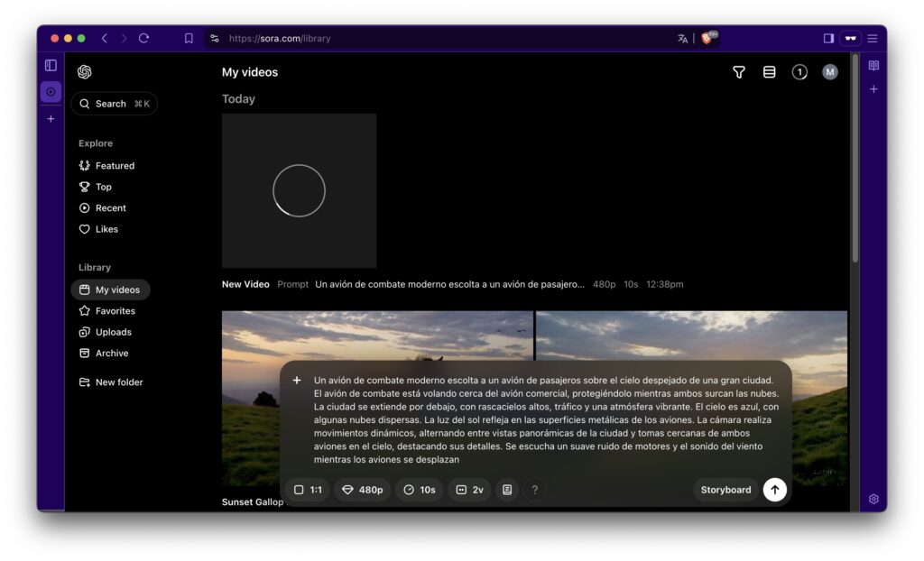This screenshot has width=924, height=561.
Task: Click the 12:38pm timestamp
Action: [x=665, y=284]
